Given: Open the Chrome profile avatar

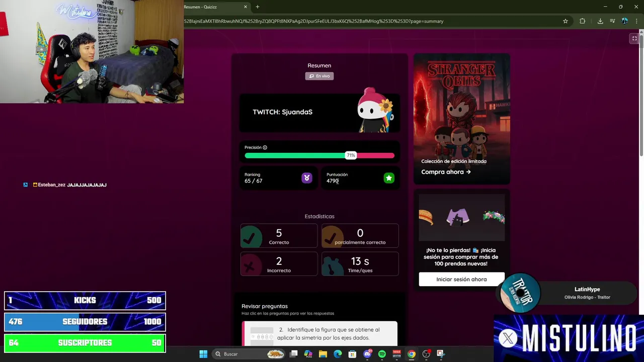Looking at the screenshot, I should [624, 21].
